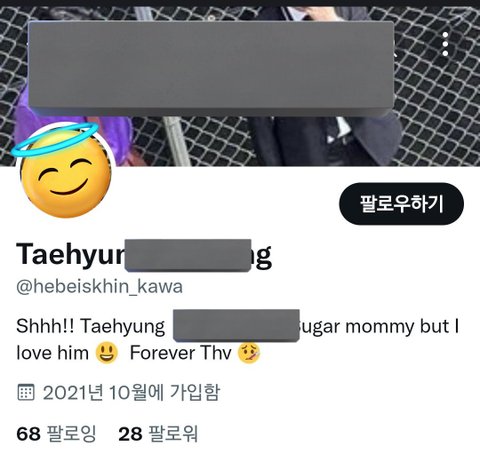480x470 pixels.
Task: Select the 2021년 10월에 가입함 text
Action: tap(131, 392)
